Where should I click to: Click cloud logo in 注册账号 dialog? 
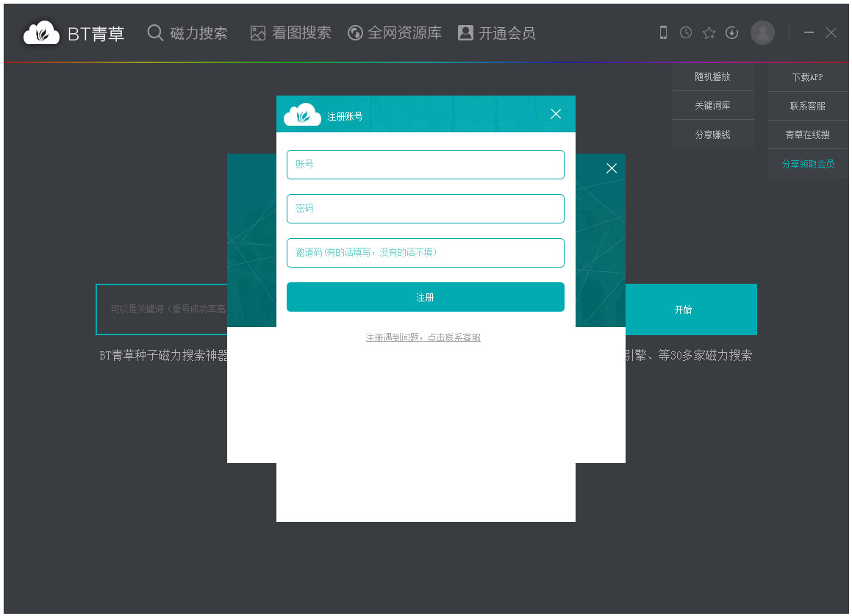pos(303,114)
